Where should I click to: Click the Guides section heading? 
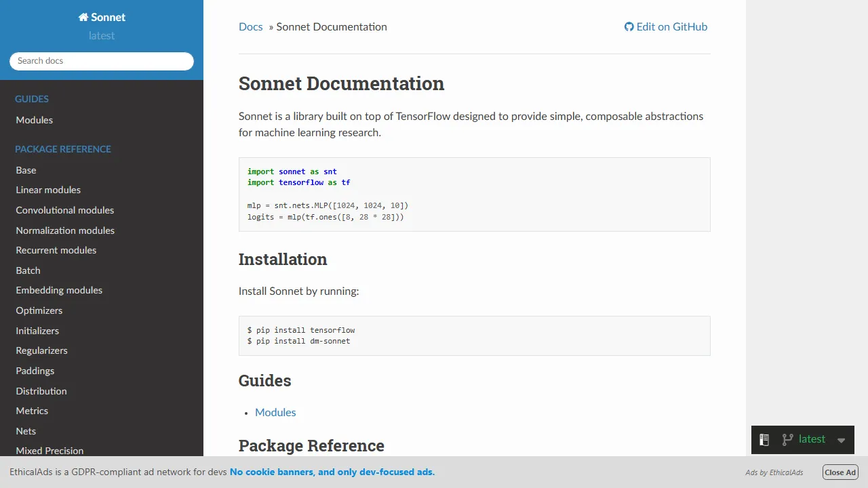pyautogui.click(x=265, y=380)
